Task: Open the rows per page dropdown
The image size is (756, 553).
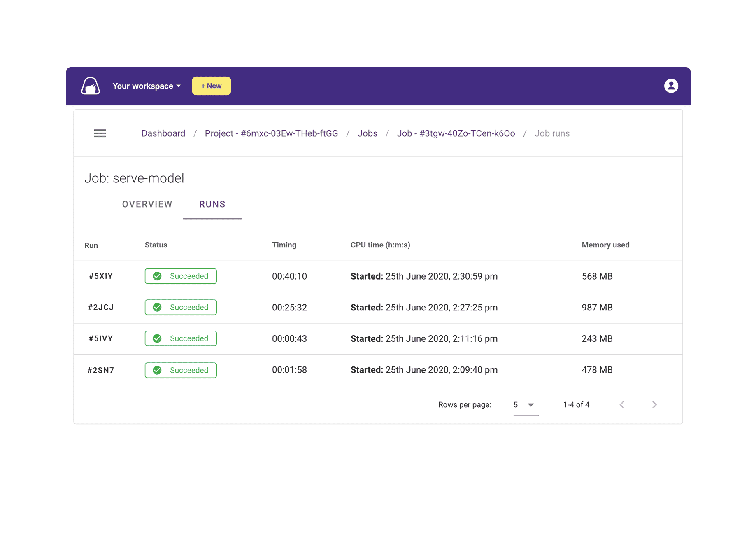Action: [523, 404]
